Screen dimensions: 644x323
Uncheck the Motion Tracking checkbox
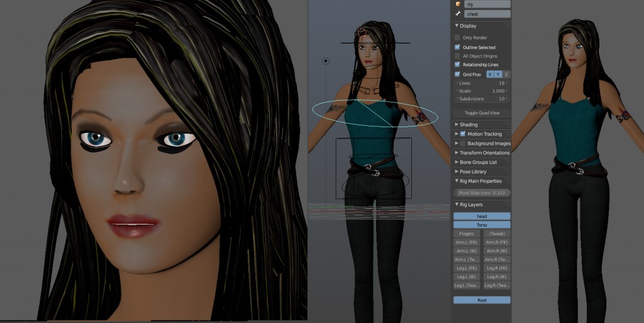click(x=463, y=134)
